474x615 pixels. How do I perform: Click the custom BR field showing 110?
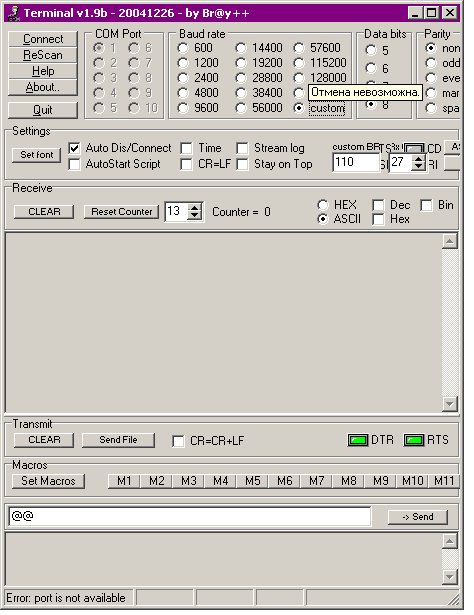point(356,162)
